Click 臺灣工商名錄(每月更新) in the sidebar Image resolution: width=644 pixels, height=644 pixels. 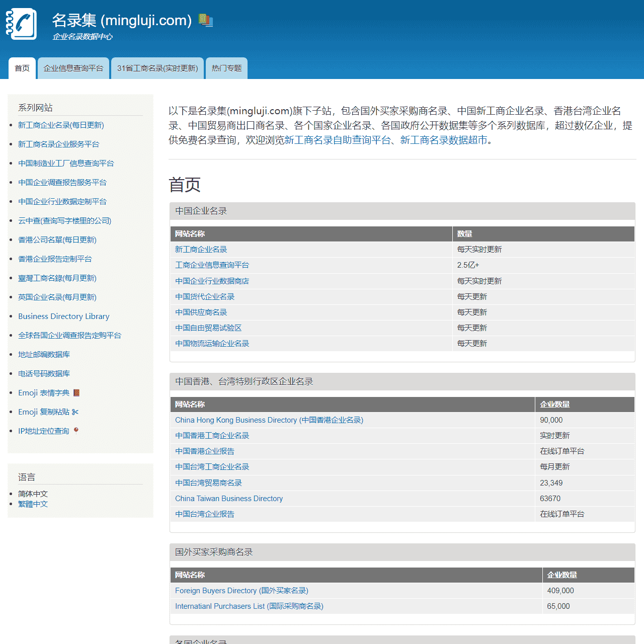[57, 278]
